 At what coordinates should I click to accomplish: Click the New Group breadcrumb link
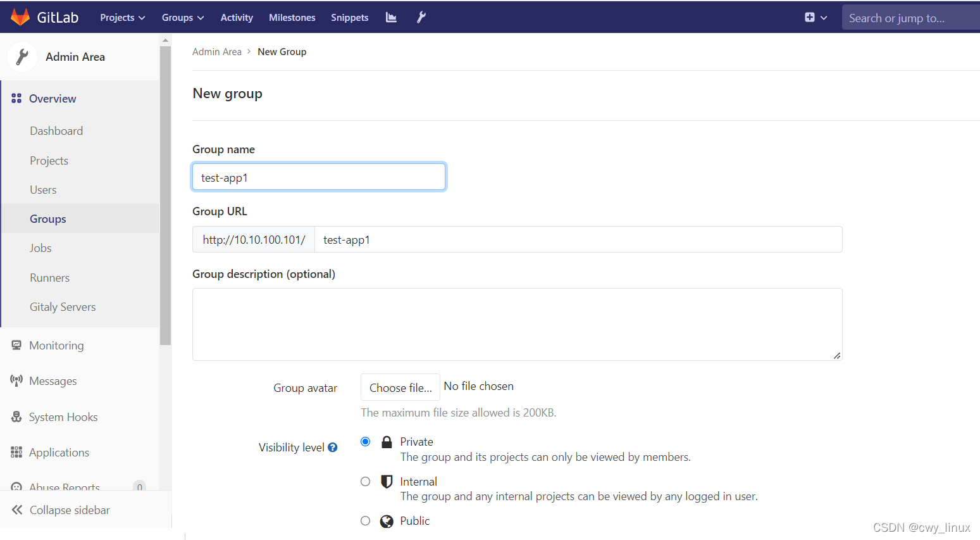pyautogui.click(x=282, y=52)
